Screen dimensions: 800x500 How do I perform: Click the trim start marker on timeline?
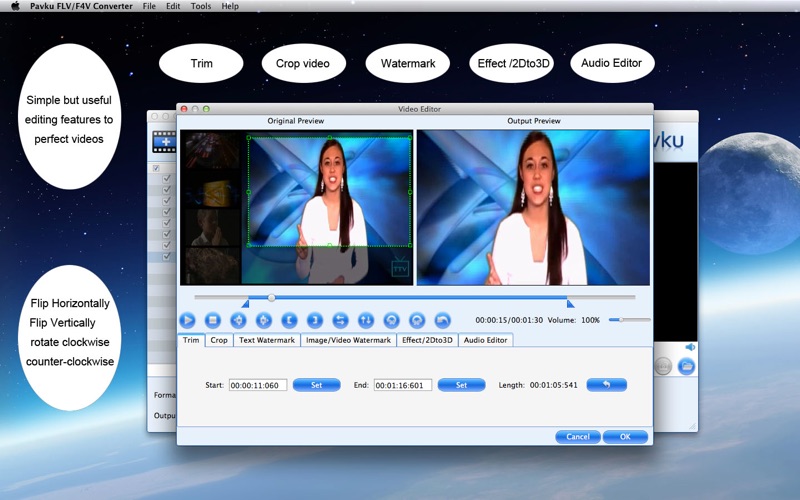tap(245, 304)
